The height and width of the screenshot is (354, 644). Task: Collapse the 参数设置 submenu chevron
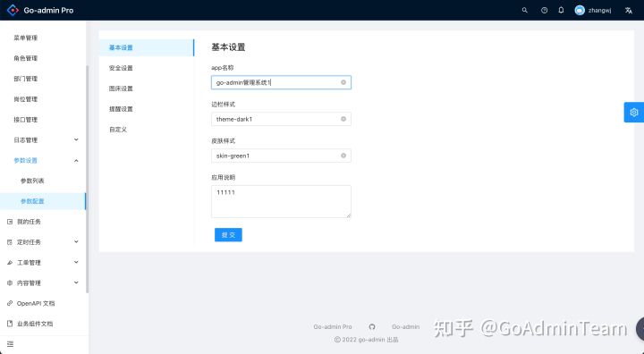coord(76,160)
